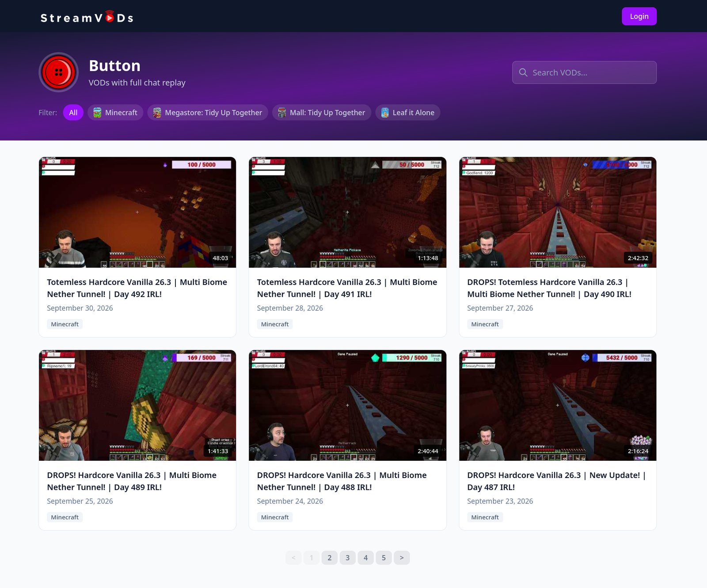The image size is (707, 588).
Task: Open title link for Day 488 IRL VOD
Action: (342, 481)
